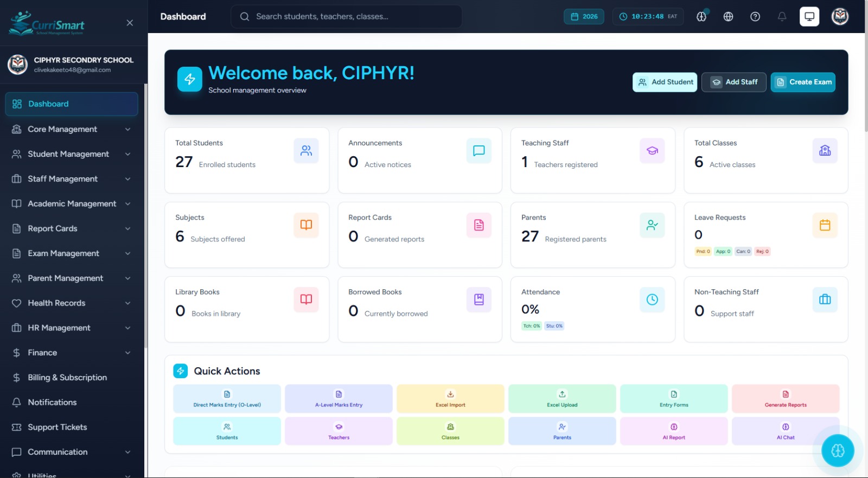Click the Leave Requests calendar icon
Viewport: 868px width, 478px height.
(825, 225)
